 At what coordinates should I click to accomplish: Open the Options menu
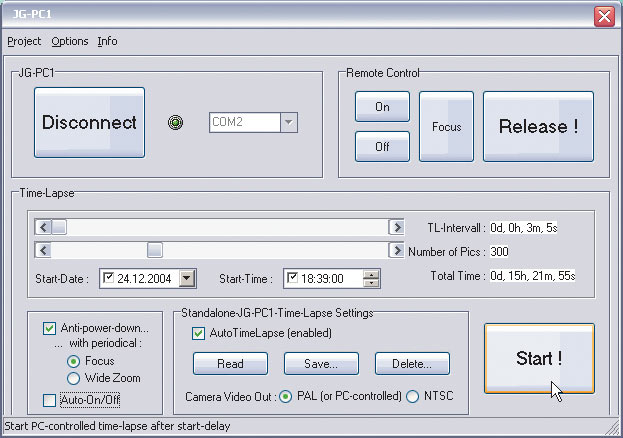pyautogui.click(x=70, y=42)
